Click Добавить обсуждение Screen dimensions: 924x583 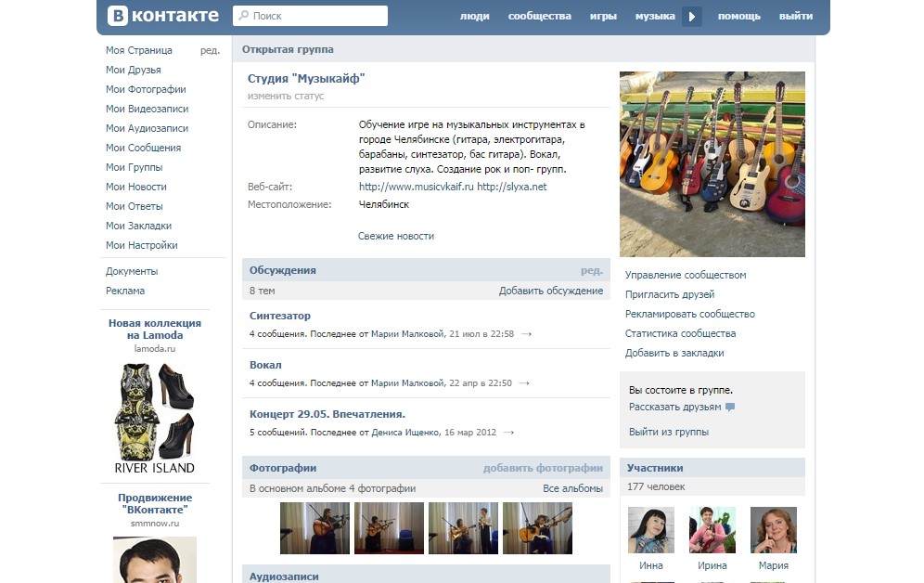[x=551, y=291]
